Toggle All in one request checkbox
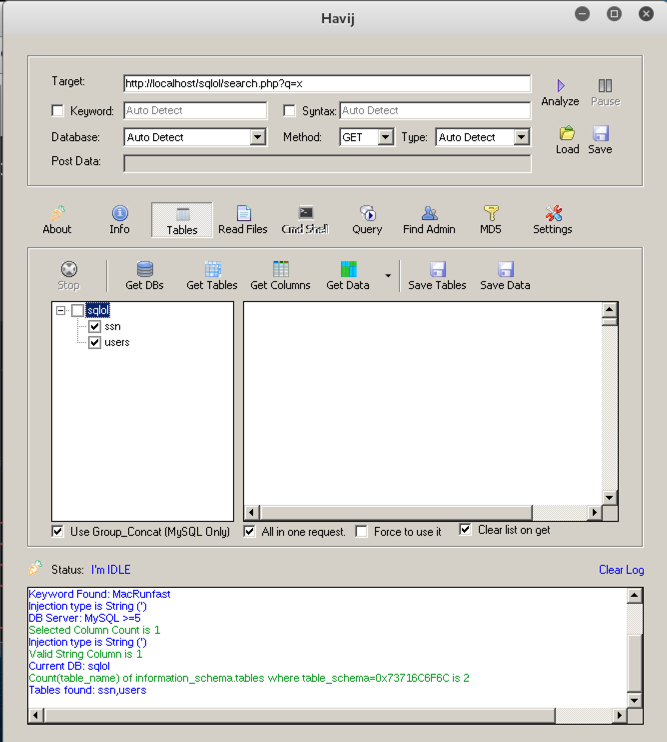This screenshot has height=742, width=667. coord(249,531)
